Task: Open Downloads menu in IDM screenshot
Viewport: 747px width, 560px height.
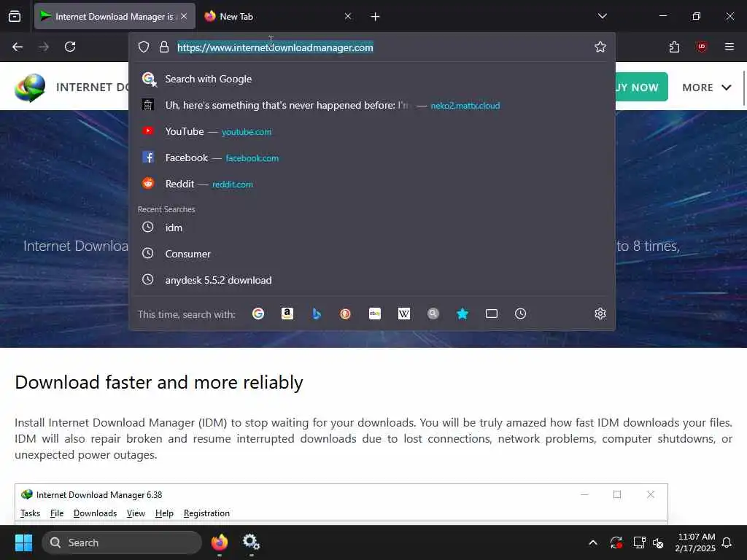Action: click(x=95, y=513)
